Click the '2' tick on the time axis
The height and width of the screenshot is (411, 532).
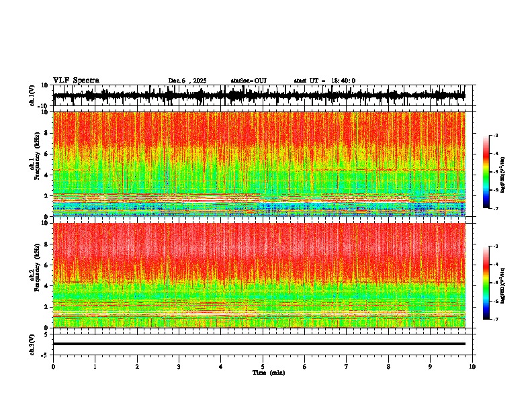tap(137, 367)
